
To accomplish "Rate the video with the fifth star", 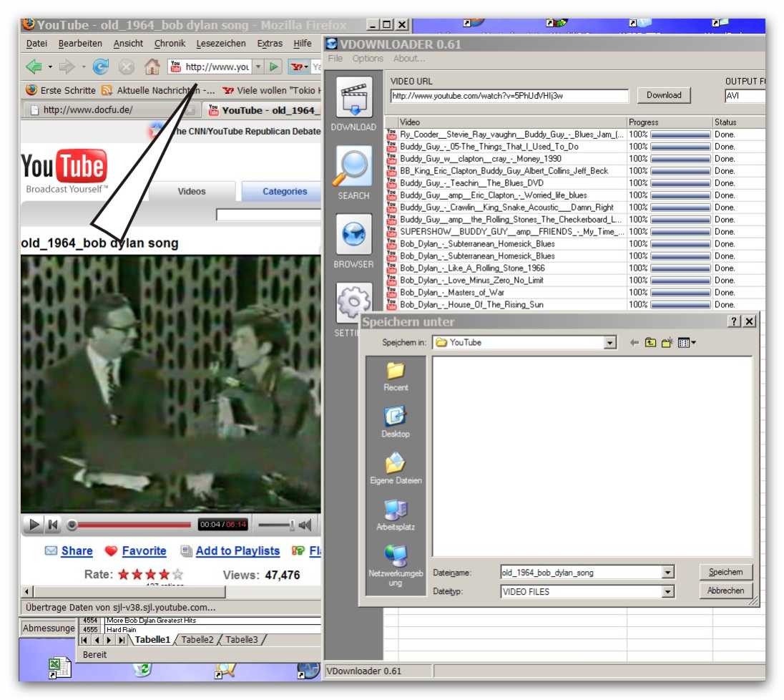I will click(177, 575).
